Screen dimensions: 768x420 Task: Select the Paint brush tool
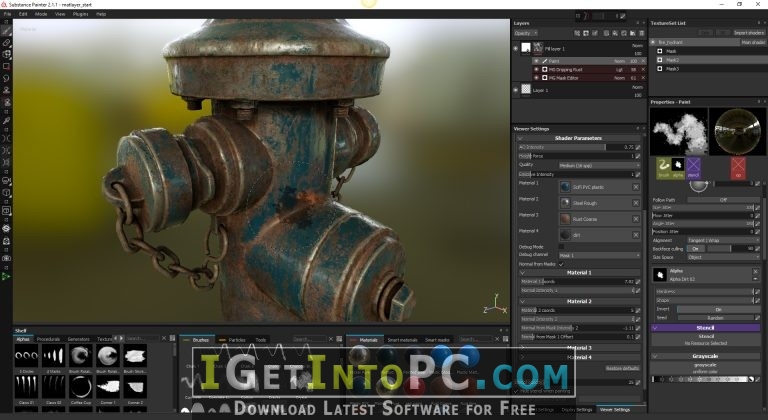coord(7,32)
